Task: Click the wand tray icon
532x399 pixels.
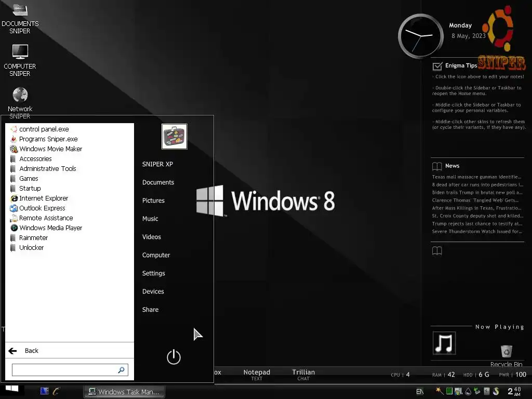Action: (x=440, y=391)
